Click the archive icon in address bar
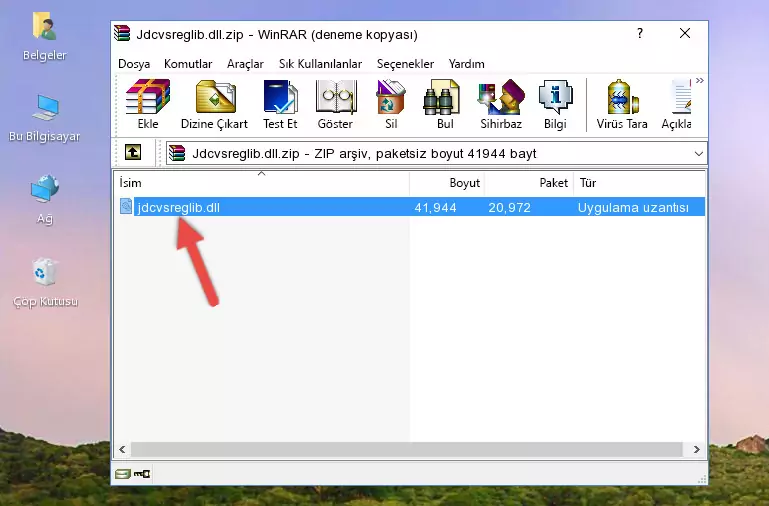Viewport: 769px width, 506px height. tap(177, 153)
